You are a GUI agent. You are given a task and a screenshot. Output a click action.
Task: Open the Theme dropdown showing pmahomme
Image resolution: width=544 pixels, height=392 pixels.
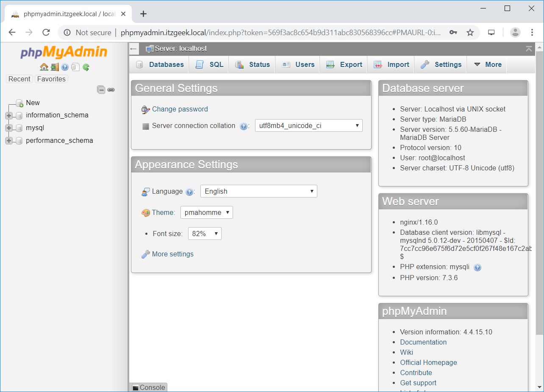pyautogui.click(x=206, y=213)
